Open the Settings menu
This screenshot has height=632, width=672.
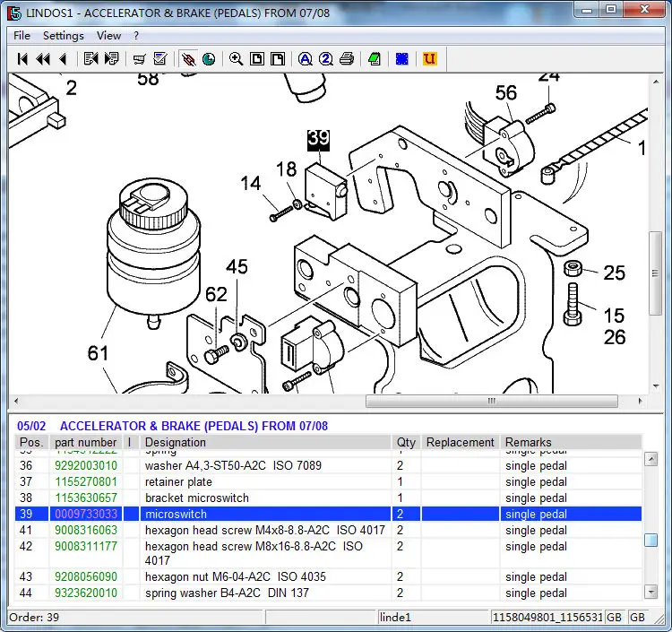coord(64,36)
